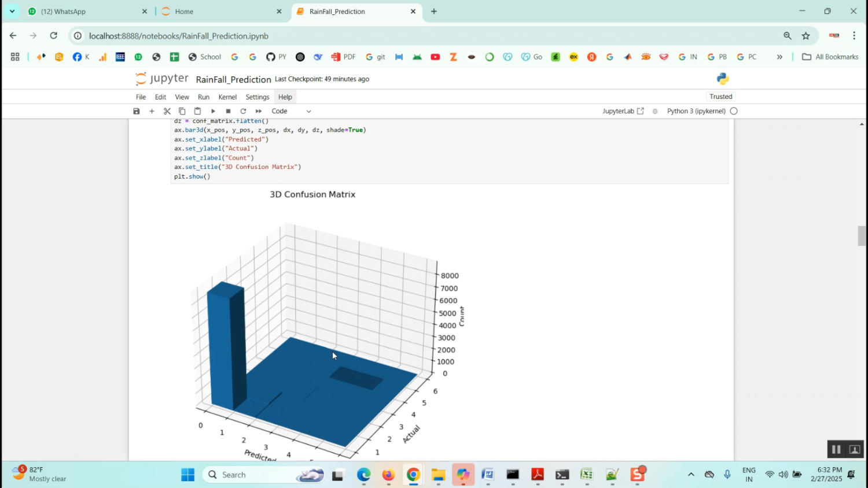
Task: Interrupt the kernel with the stop icon
Action: (x=227, y=110)
